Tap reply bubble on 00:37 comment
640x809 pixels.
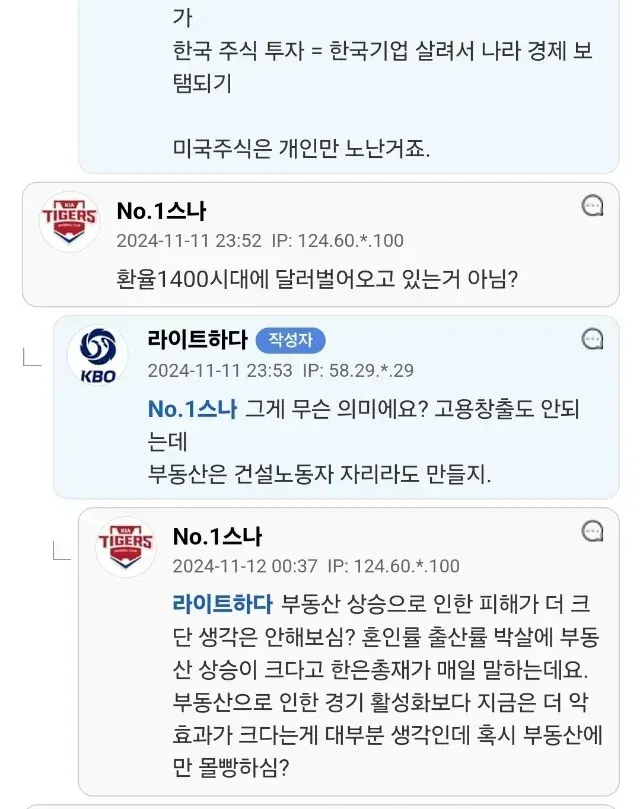[x=593, y=531]
